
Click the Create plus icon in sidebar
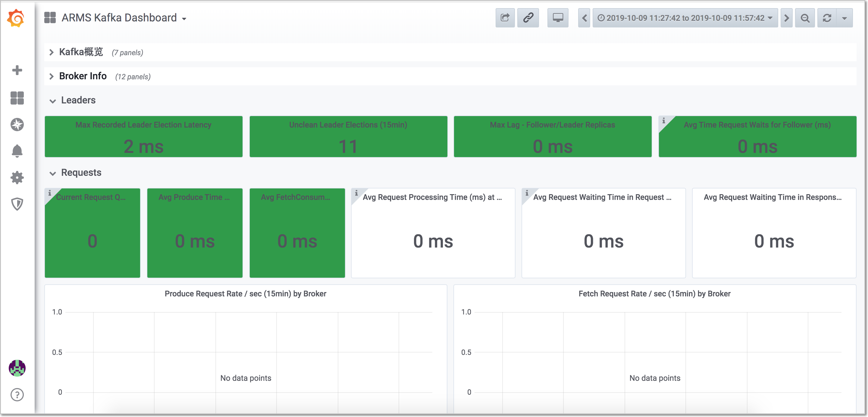17,70
